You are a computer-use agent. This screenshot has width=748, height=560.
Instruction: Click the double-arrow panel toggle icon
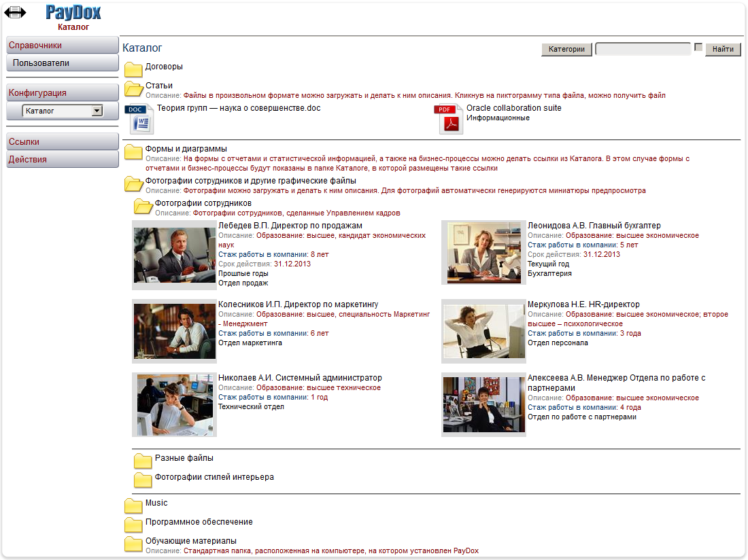click(15, 12)
